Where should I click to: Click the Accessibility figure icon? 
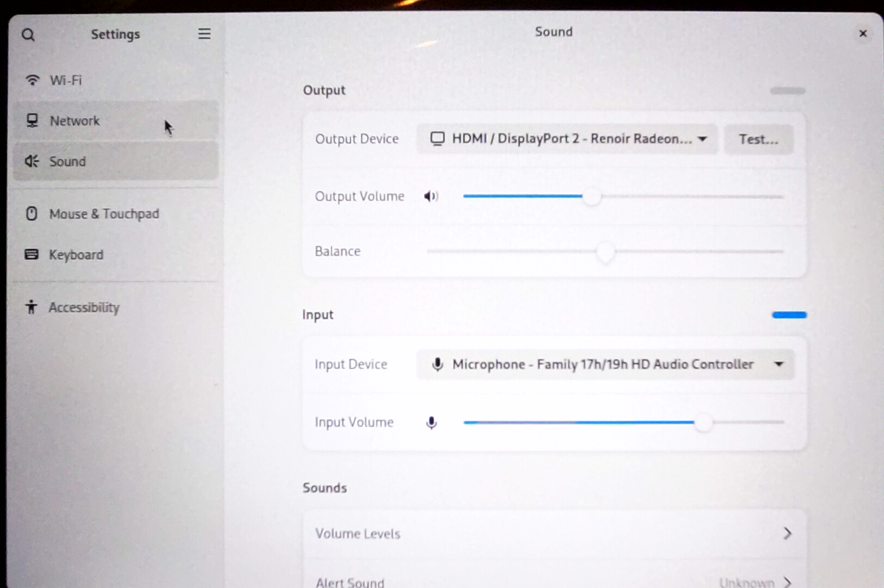coord(32,307)
